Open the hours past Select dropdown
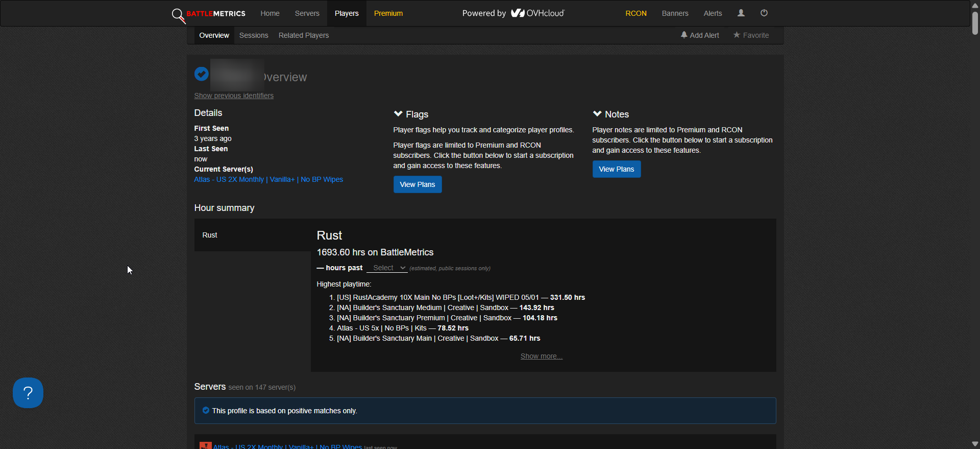This screenshot has height=449, width=980. tap(387, 268)
